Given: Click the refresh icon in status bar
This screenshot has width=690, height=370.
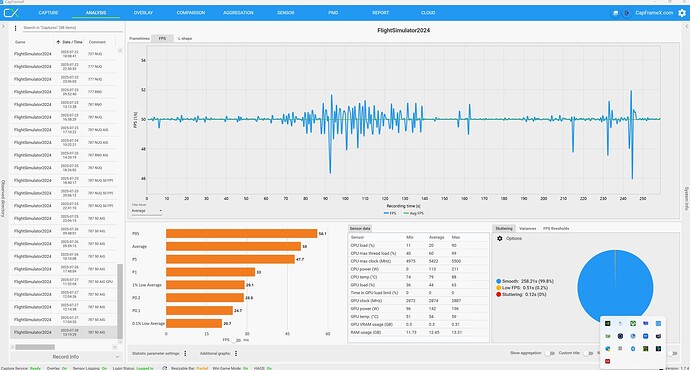Looking at the screenshot, I should click(x=165, y=368).
